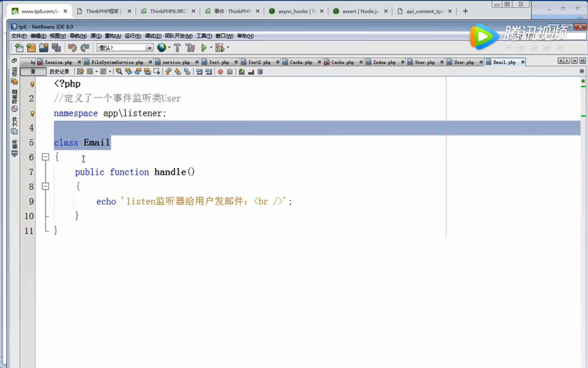The height and width of the screenshot is (368, 588).
Task: Undo the last edit
Action: point(72,48)
